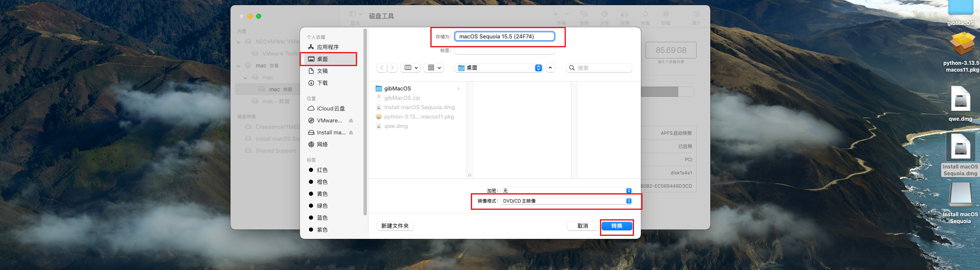Viewport: 980px width, 270px height.
Task: Click the 取消 (Cancel) button
Action: pos(582,226)
